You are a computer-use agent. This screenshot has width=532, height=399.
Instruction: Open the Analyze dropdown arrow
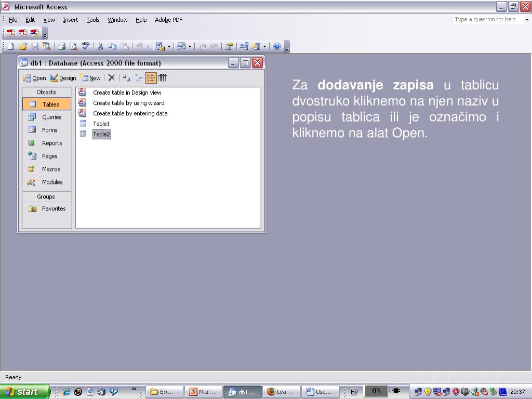(x=190, y=46)
